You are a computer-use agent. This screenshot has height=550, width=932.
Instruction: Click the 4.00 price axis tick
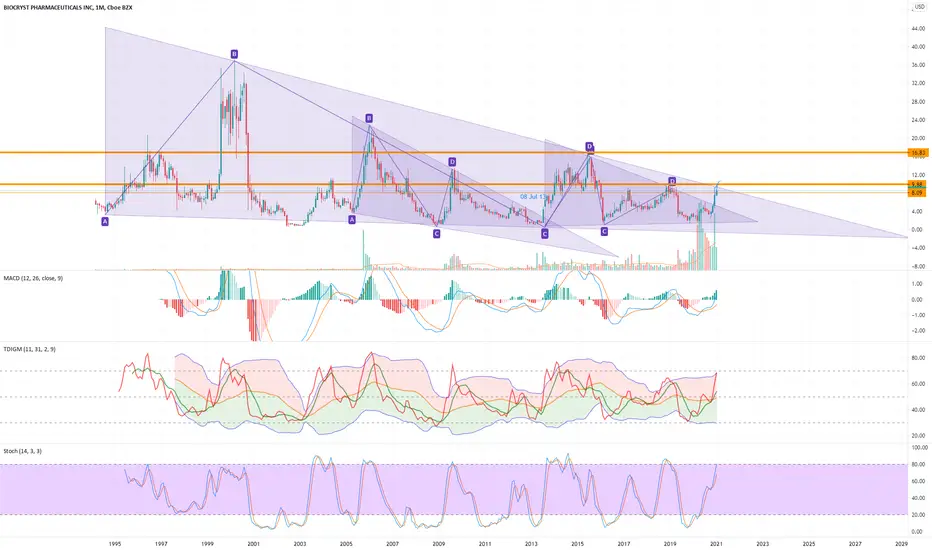point(919,211)
